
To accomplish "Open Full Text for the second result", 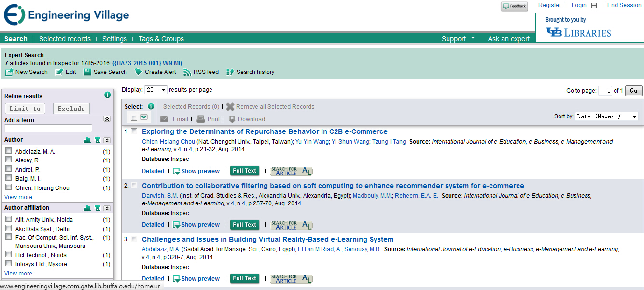I will (x=244, y=225).
